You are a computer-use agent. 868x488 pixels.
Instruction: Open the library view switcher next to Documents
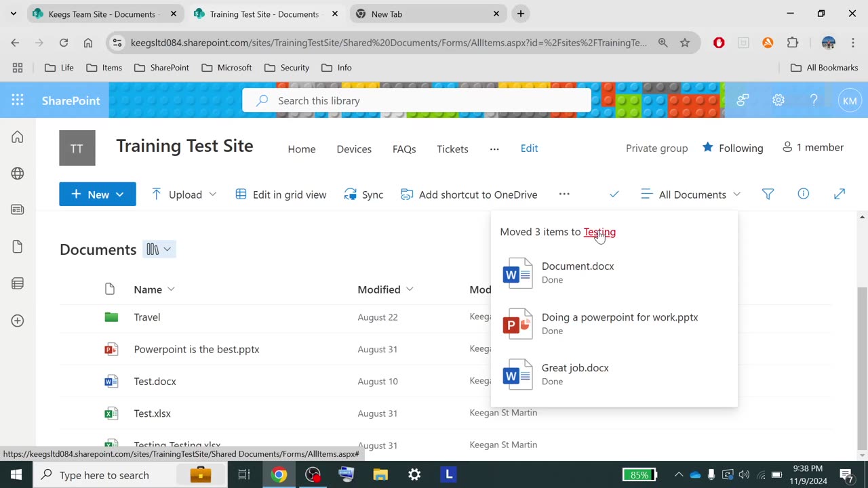pyautogui.click(x=159, y=249)
